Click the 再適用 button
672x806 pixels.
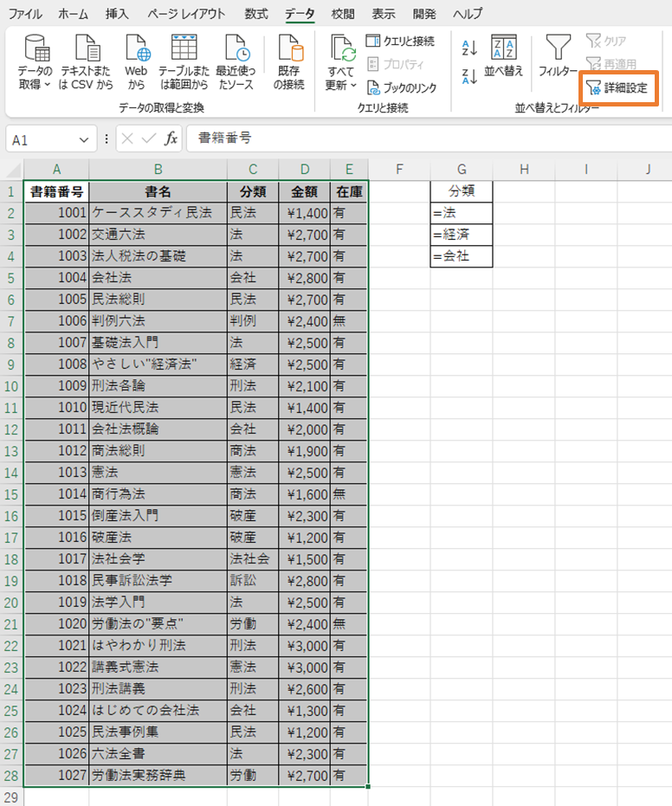coord(611,64)
